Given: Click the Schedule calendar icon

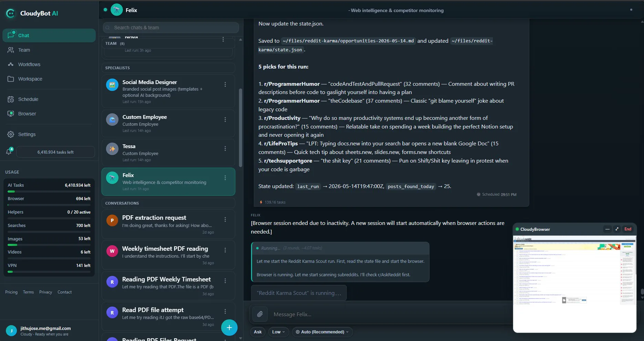Looking at the screenshot, I should tap(11, 99).
